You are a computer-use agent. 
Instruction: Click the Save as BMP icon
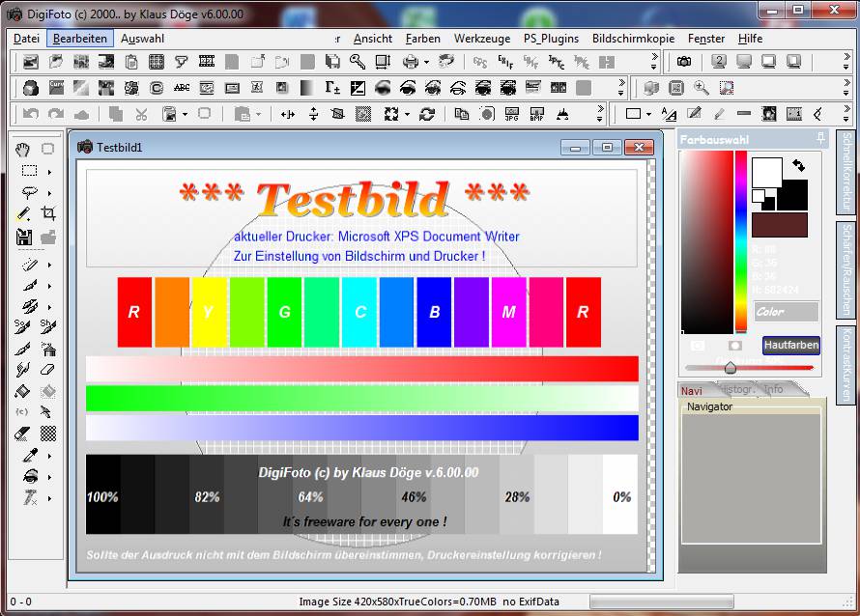point(537,114)
